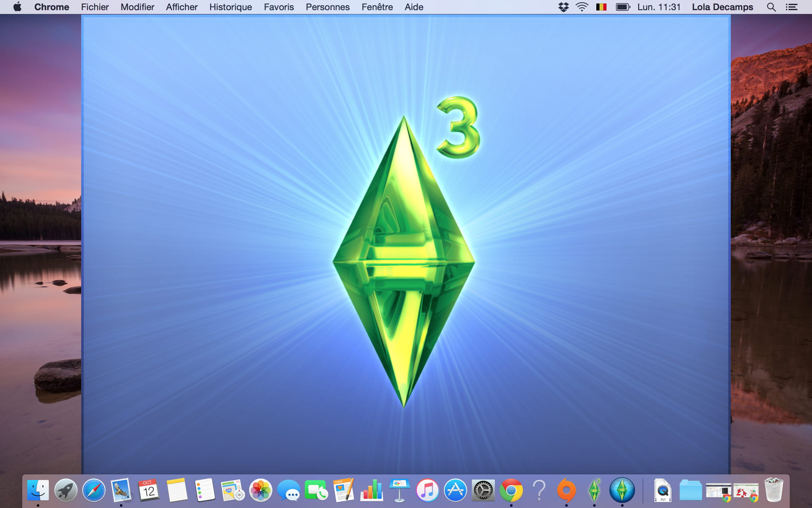Open Lola Decamps user menu
The image size is (812, 508).
pyautogui.click(x=723, y=7)
